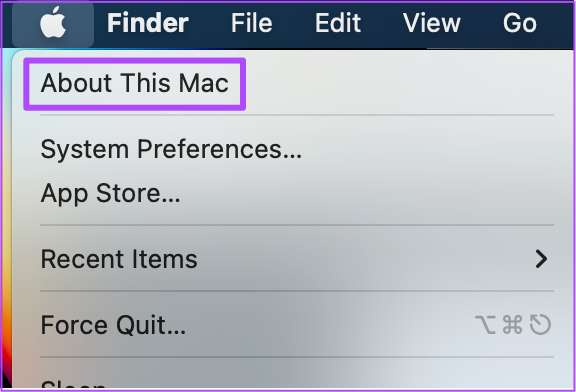Select About This Mac

[x=135, y=83]
